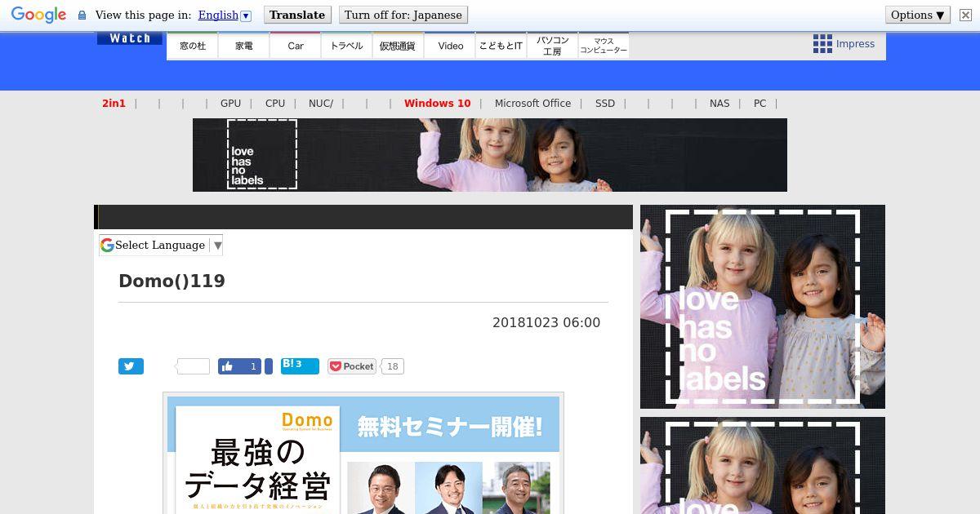The width and height of the screenshot is (980, 514).
Task: Click the date 20181023 06:00
Action: tap(546, 322)
